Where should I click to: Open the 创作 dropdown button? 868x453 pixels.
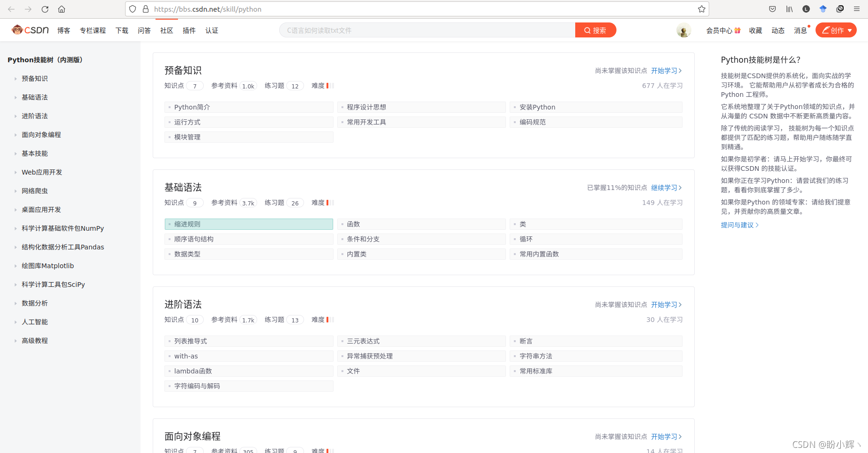pos(836,30)
